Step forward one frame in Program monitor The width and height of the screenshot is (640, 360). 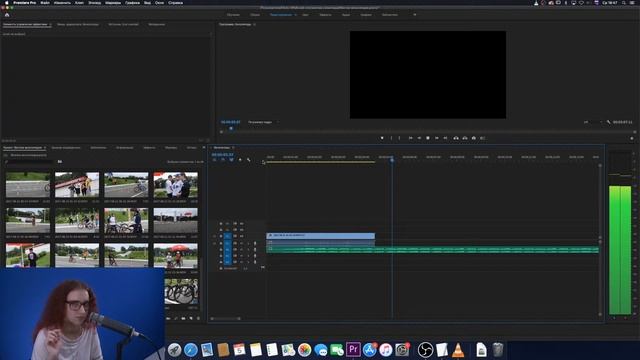tap(437, 138)
